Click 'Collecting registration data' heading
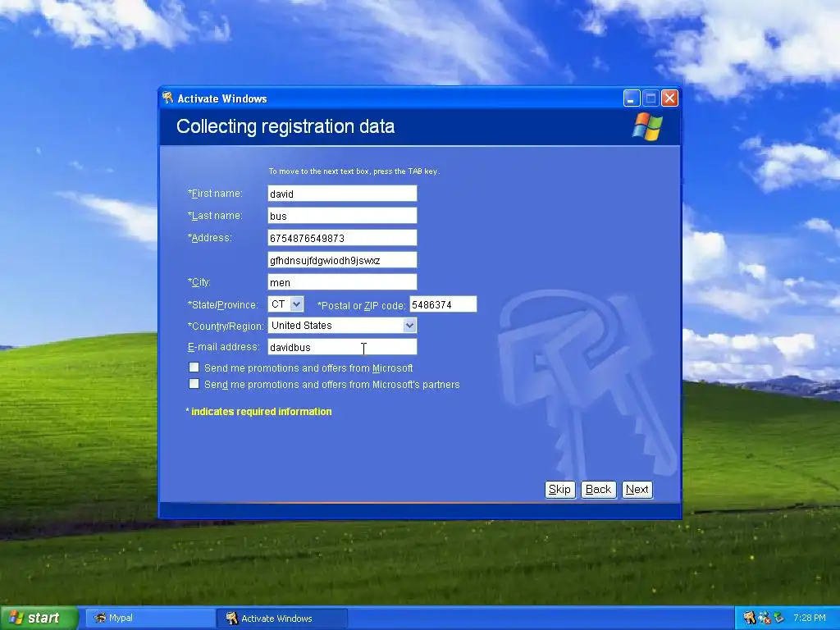 point(285,126)
